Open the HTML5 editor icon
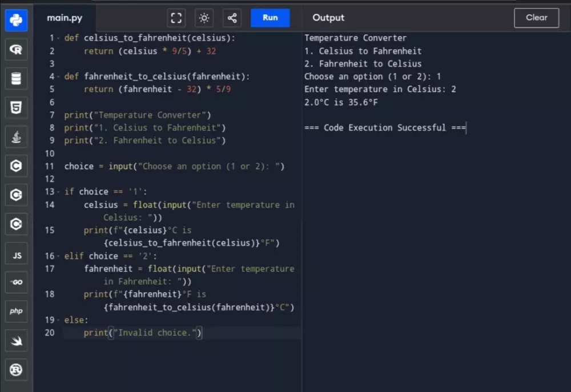 (16, 107)
